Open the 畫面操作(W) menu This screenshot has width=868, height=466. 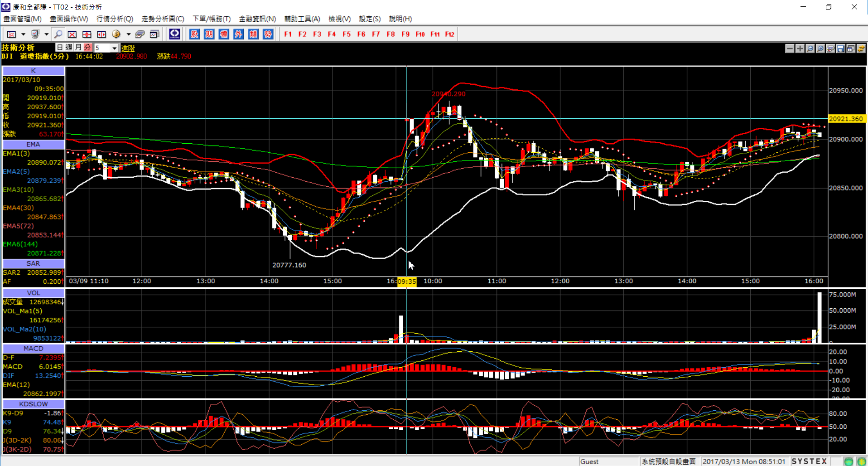(69, 19)
